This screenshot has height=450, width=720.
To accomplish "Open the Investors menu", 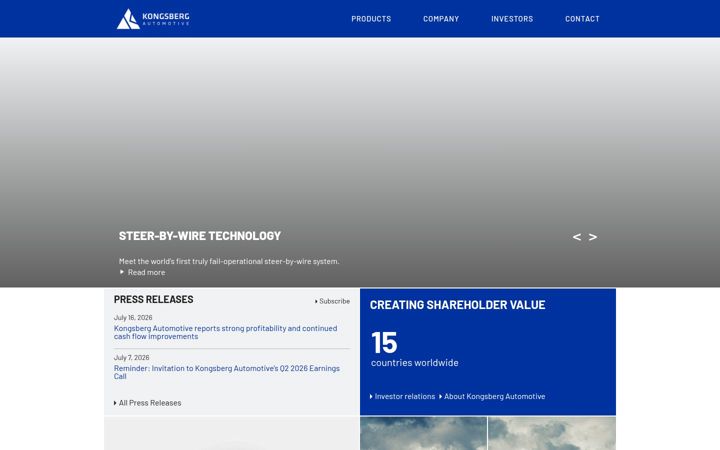I will [512, 19].
